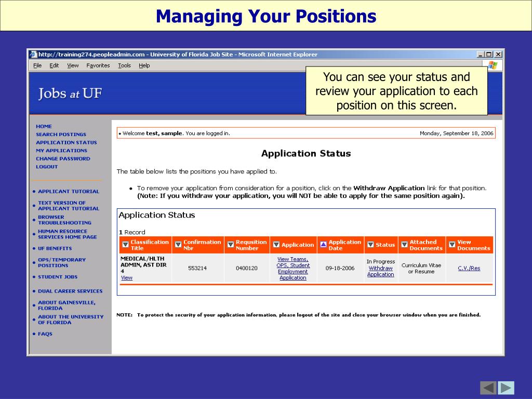
Task: Open TEXT VERSION OF APPLICANT TUTORIAL
Action: pyautogui.click(x=69, y=206)
